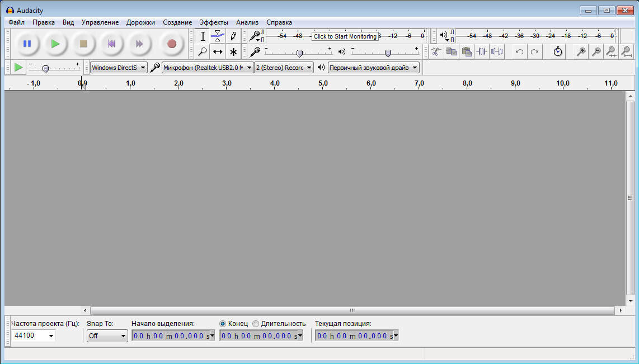
Task: Click the Trim Outside Selection icon
Action: point(482,51)
